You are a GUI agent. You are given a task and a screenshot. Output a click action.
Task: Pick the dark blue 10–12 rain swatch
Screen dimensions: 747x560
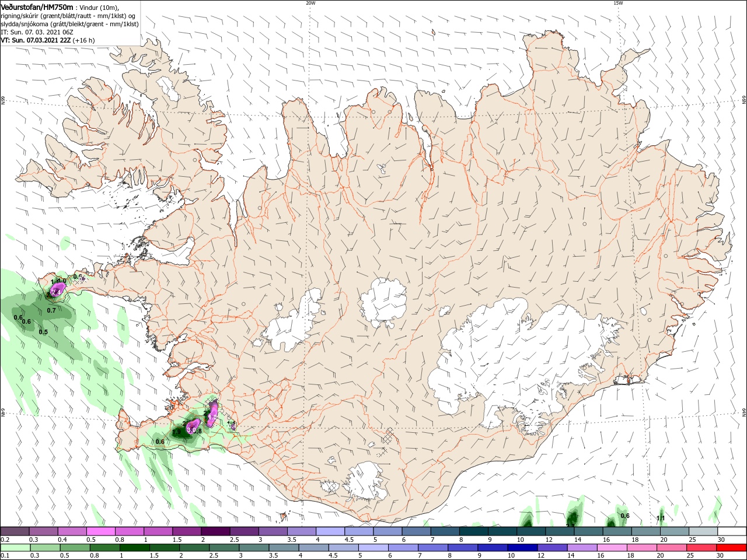522,548
